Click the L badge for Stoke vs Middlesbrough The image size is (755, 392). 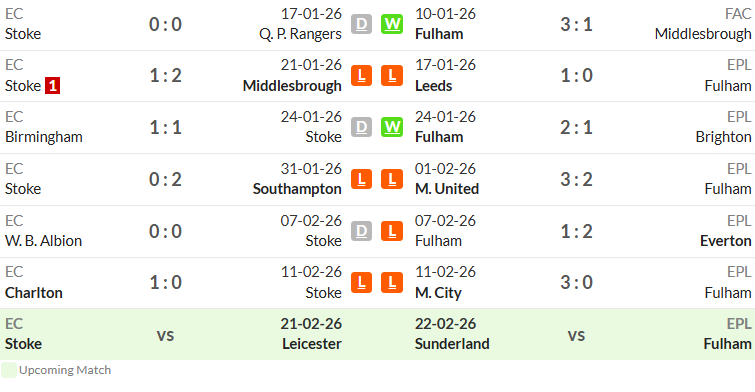(x=362, y=76)
